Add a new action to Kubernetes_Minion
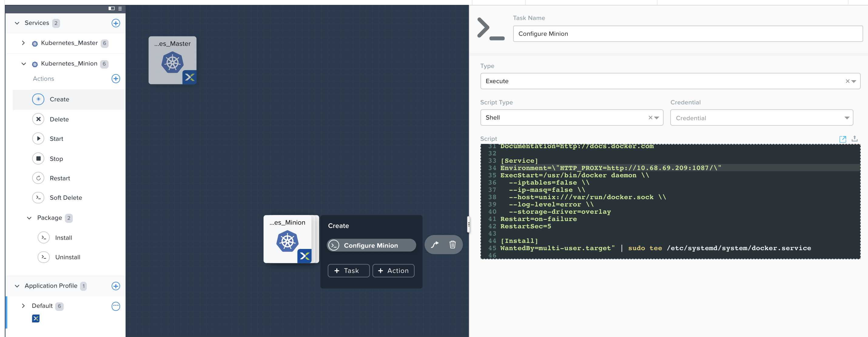Viewport: 868px width, 337px height. point(116,79)
